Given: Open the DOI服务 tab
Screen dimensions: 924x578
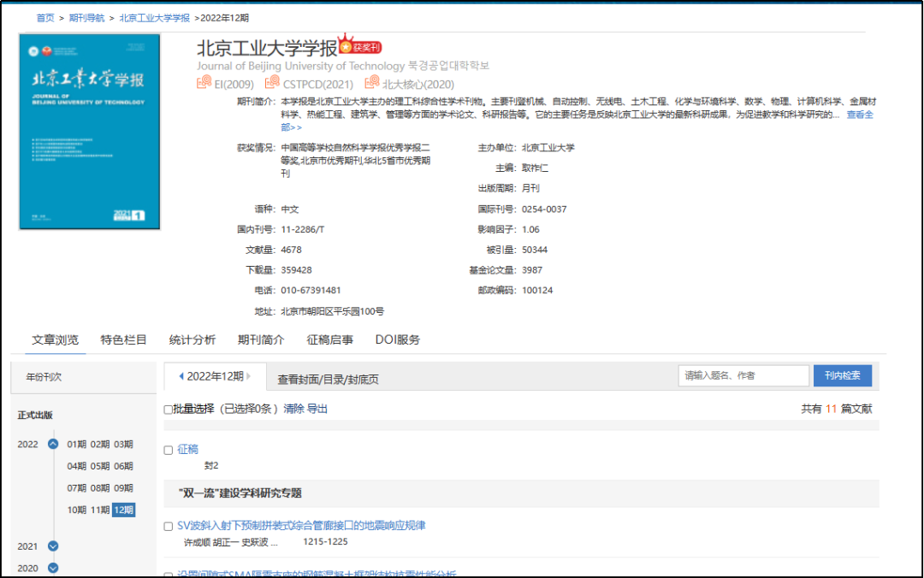Looking at the screenshot, I should click(398, 340).
